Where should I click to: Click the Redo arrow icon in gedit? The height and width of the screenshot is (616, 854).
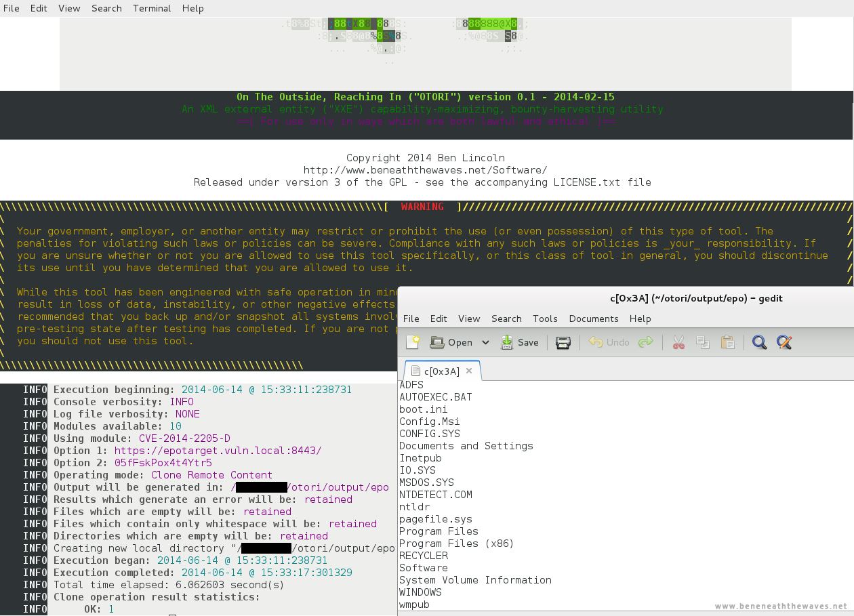click(646, 342)
